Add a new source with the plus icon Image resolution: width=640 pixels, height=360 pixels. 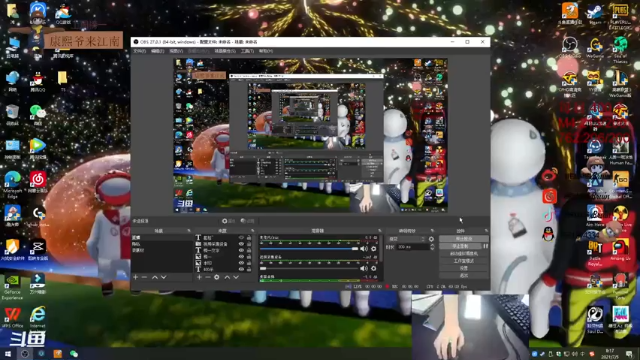199,277
